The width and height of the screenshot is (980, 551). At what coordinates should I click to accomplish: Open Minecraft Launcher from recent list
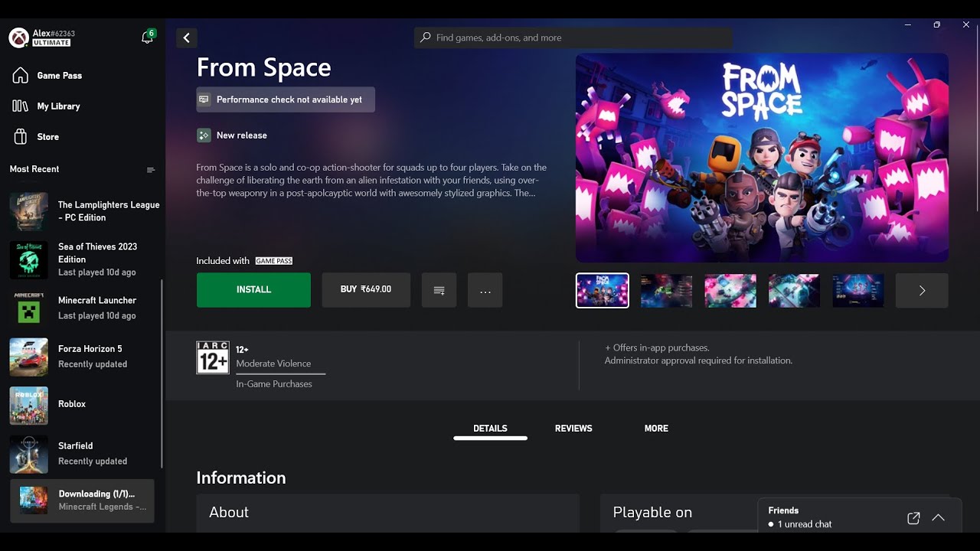point(83,308)
